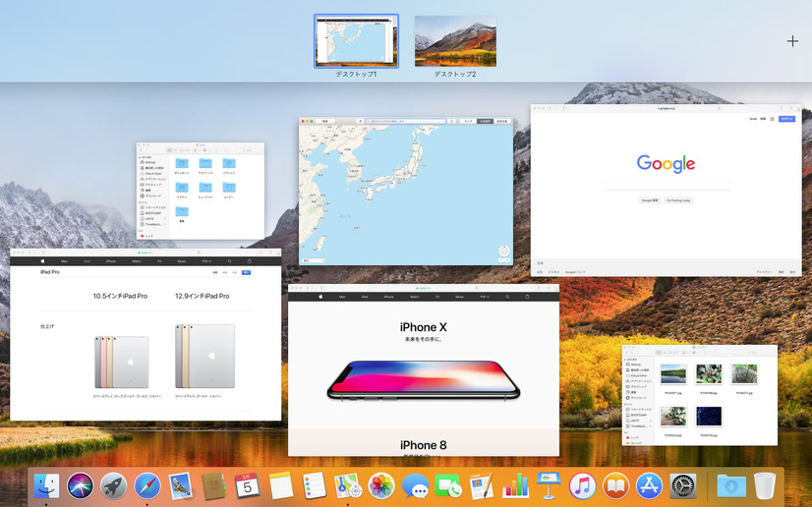Click the Gmail link on Google page
This screenshot has width=812, height=507.
click(753, 119)
